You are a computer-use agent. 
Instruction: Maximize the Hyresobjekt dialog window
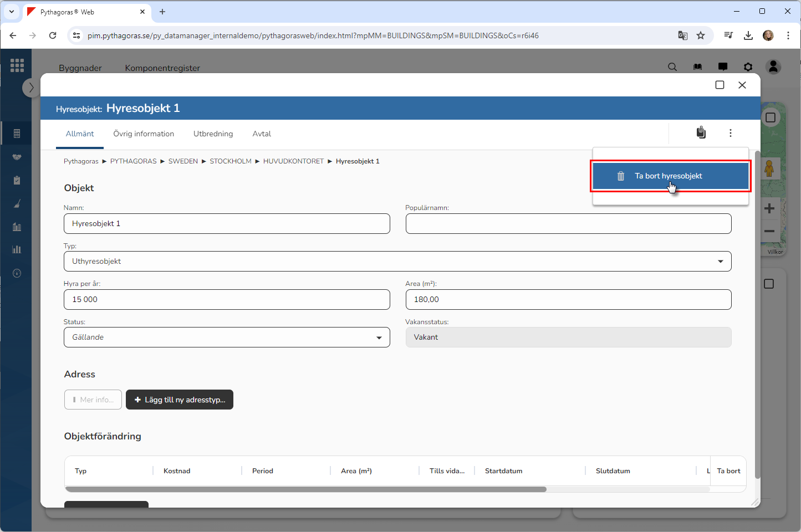[x=720, y=85]
